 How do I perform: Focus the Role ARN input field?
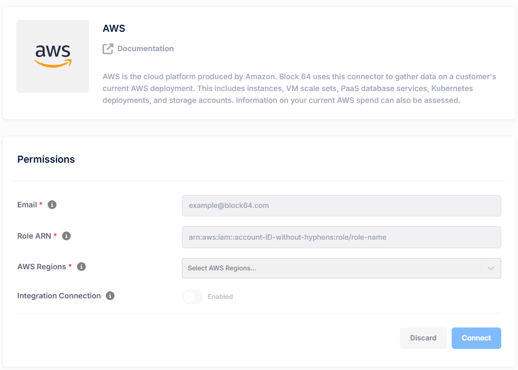(341, 237)
